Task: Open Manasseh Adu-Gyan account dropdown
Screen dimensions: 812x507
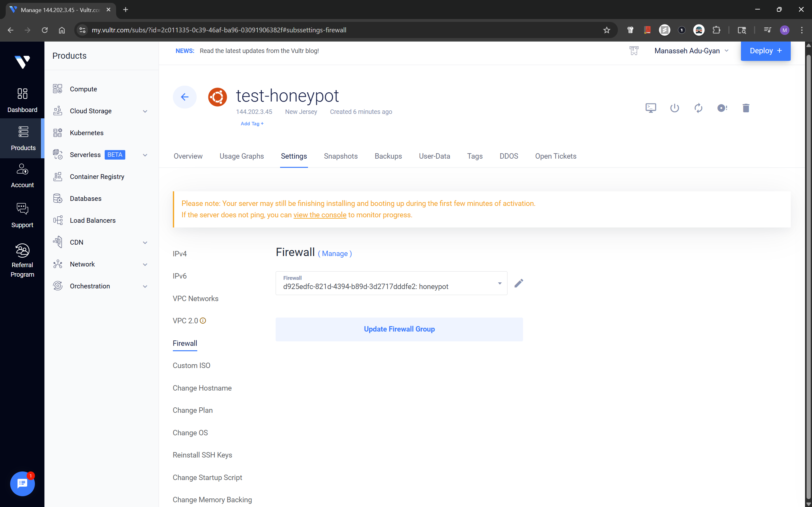Action: click(691, 51)
